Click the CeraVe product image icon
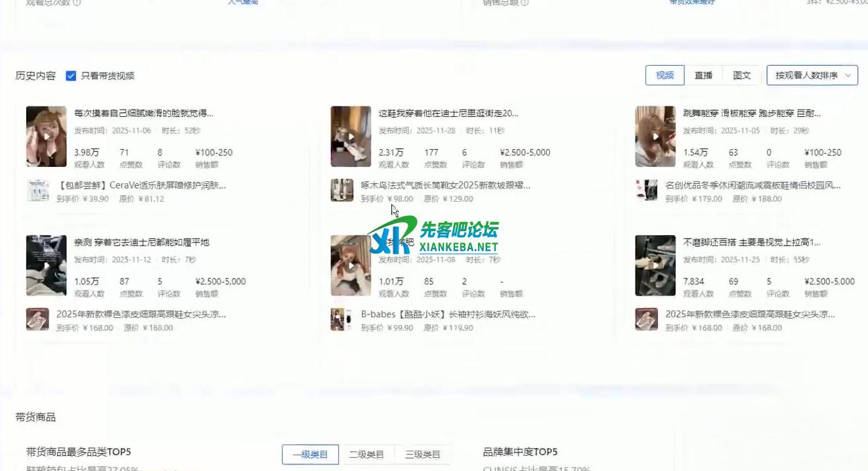The height and width of the screenshot is (471, 868). (37, 191)
